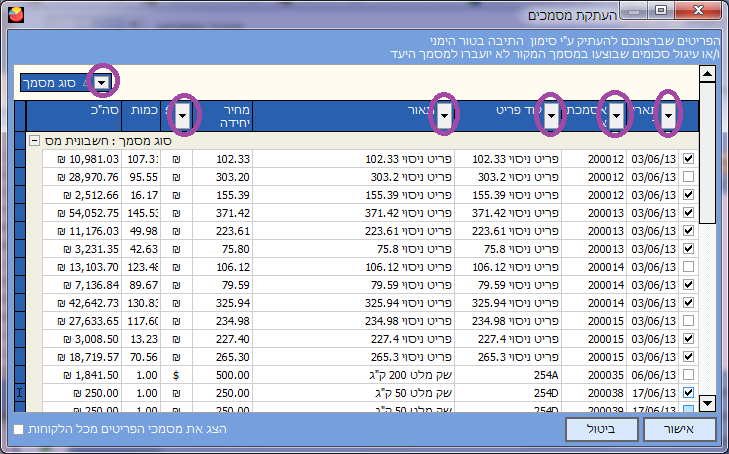Enable הצג את מסמכי הפריטים מכל הלקוחות checkbox
729x454 pixels.
pyautogui.click(x=19, y=429)
